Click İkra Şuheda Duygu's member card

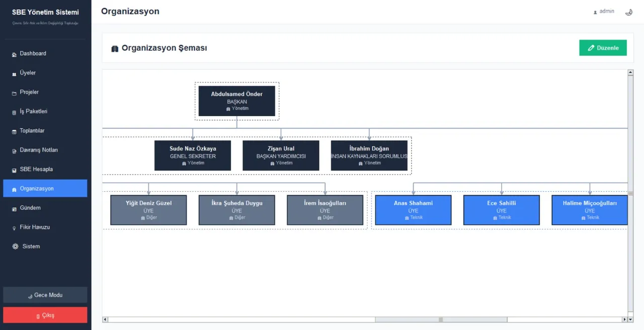pos(237,210)
